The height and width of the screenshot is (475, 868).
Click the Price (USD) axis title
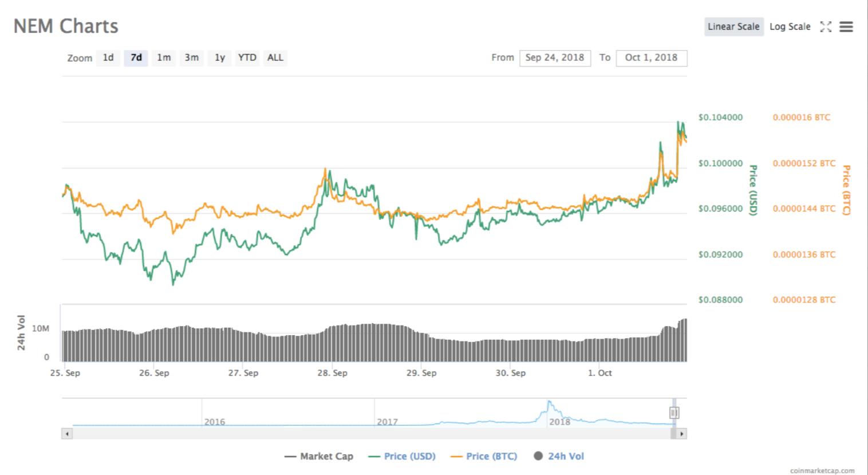coord(753,190)
